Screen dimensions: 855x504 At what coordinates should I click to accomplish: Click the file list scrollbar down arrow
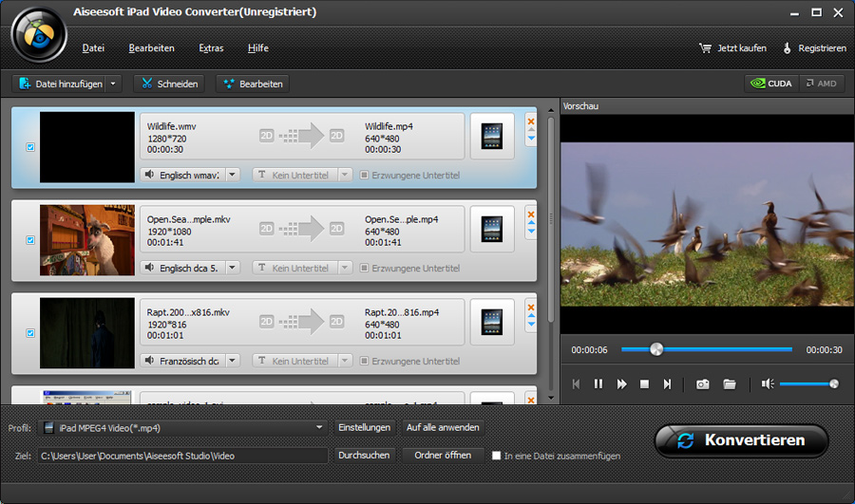(551, 398)
